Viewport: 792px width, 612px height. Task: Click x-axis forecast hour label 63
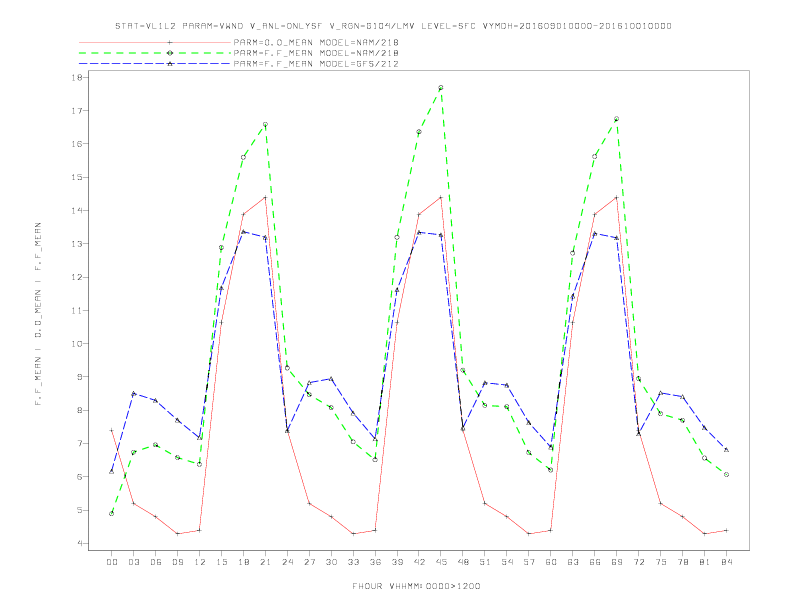(x=573, y=562)
